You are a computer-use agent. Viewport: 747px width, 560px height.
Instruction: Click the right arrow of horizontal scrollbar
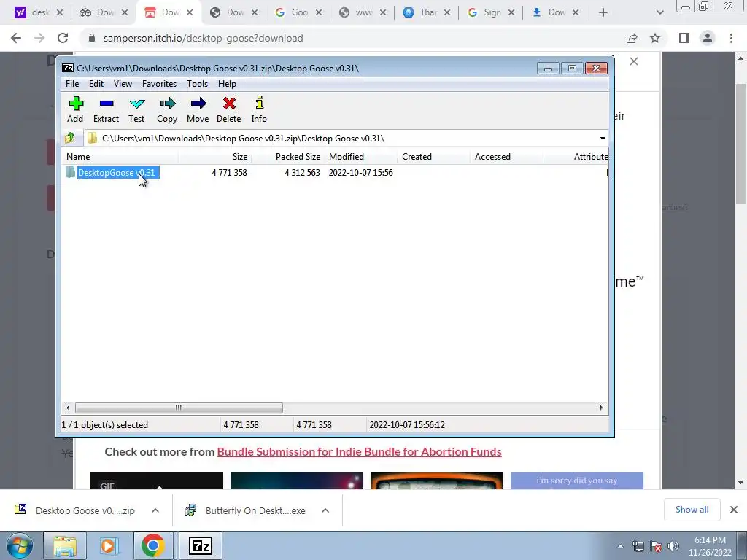coord(601,408)
